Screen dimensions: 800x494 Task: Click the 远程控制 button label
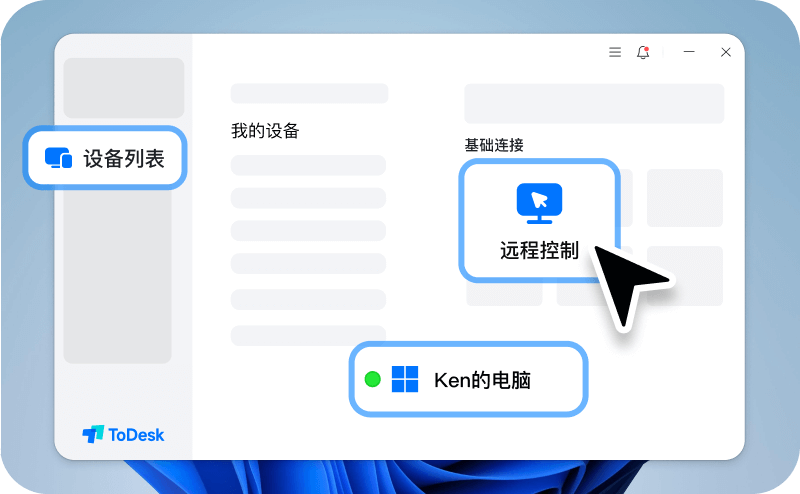(539, 251)
